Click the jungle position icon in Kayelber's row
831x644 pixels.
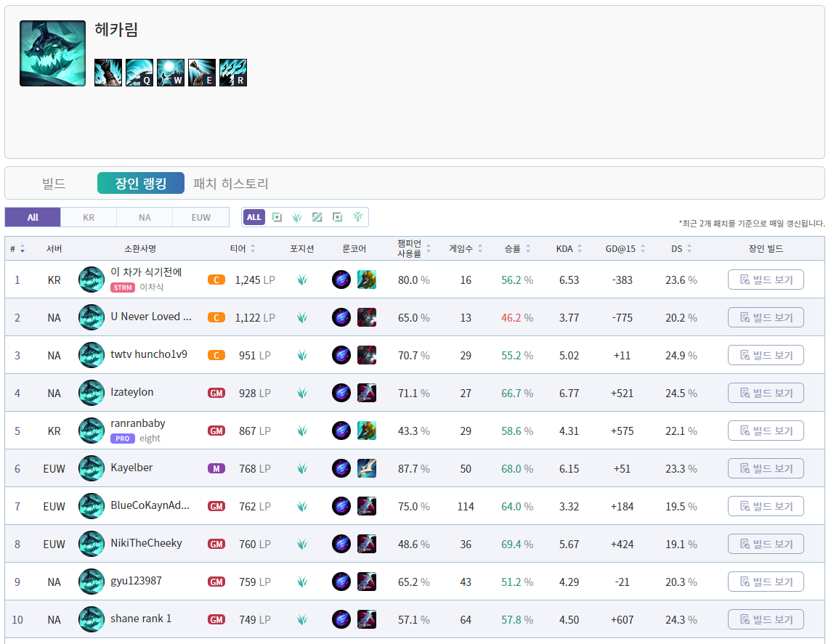click(x=302, y=469)
